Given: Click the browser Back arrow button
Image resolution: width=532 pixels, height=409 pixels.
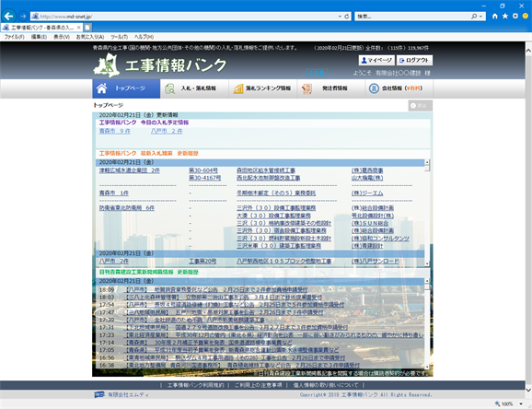Looking at the screenshot, I should pos(9,16).
